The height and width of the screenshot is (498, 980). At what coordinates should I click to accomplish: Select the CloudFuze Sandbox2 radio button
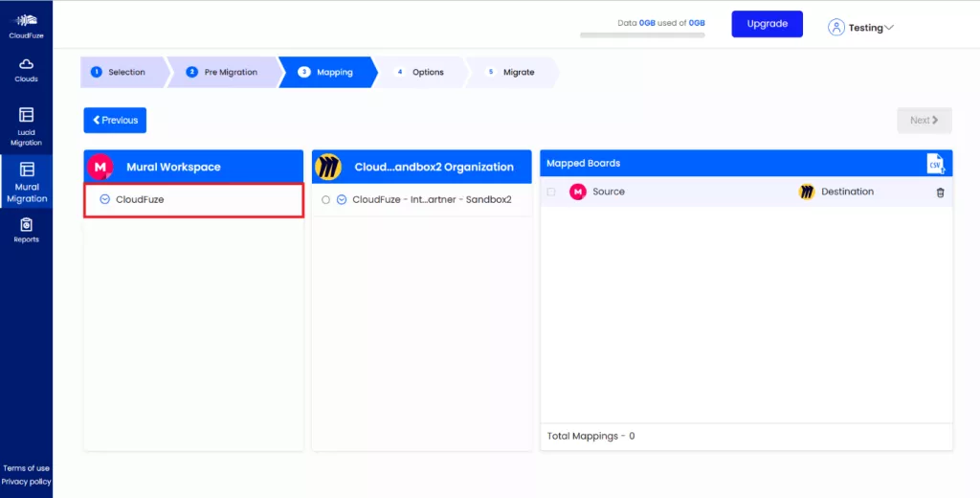tap(325, 200)
